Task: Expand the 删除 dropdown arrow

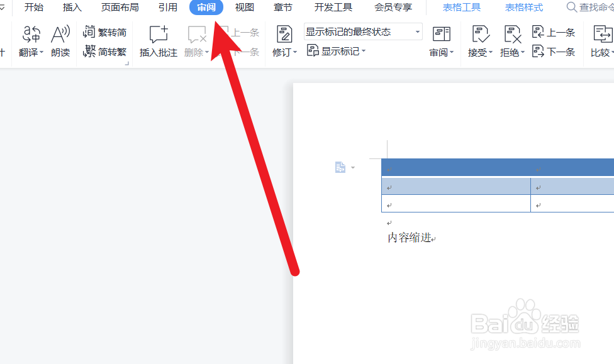Action: [x=207, y=52]
